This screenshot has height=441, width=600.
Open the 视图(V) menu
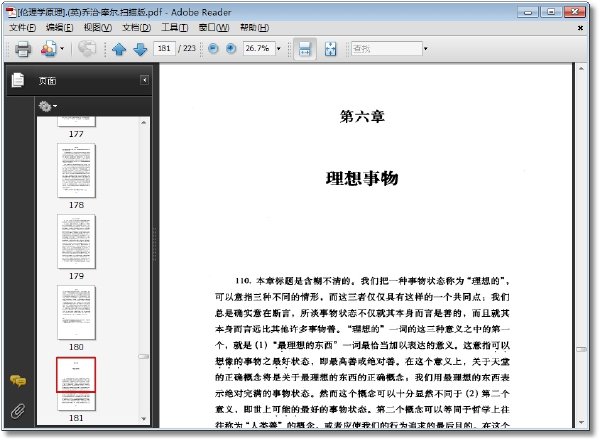pos(98,28)
